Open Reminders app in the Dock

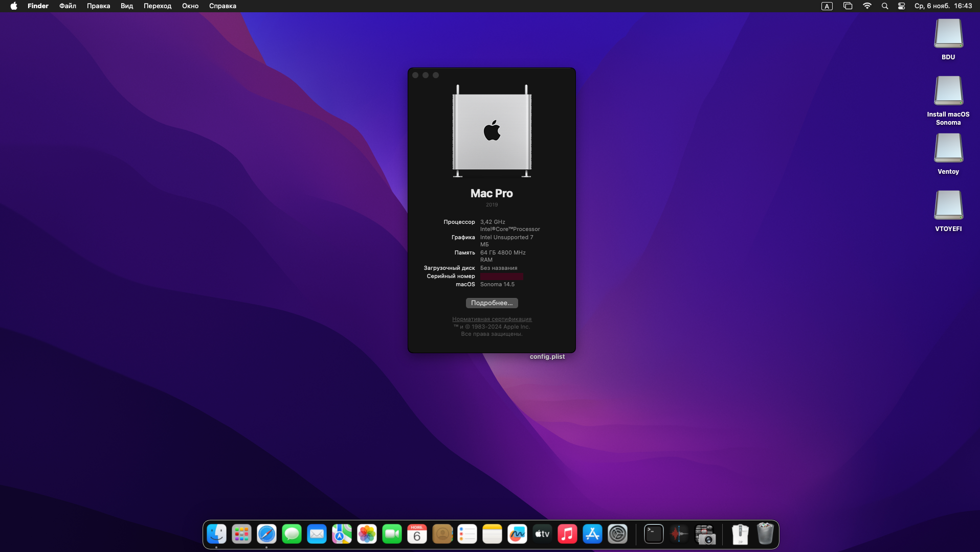pyautogui.click(x=467, y=534)
